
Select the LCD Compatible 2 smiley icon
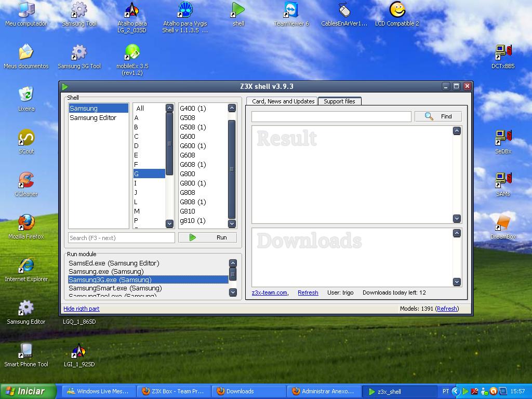[397, 14]
